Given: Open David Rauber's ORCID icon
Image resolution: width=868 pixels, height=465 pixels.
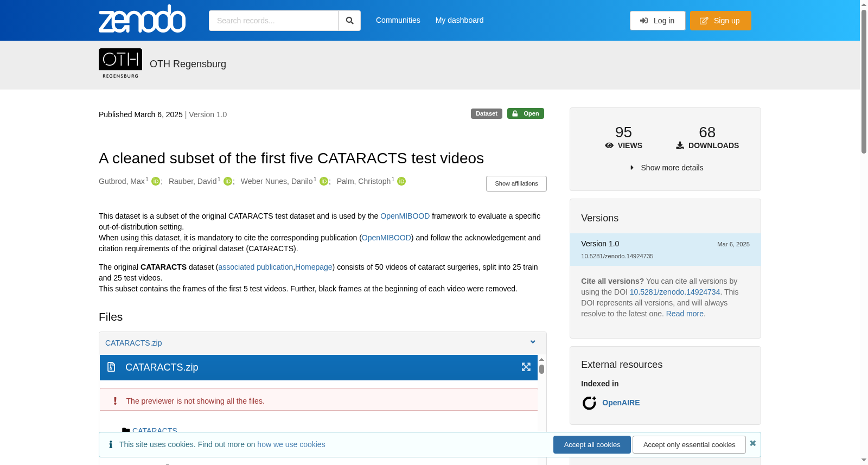Looking at the screenshot, I should [x=228, y=181].
